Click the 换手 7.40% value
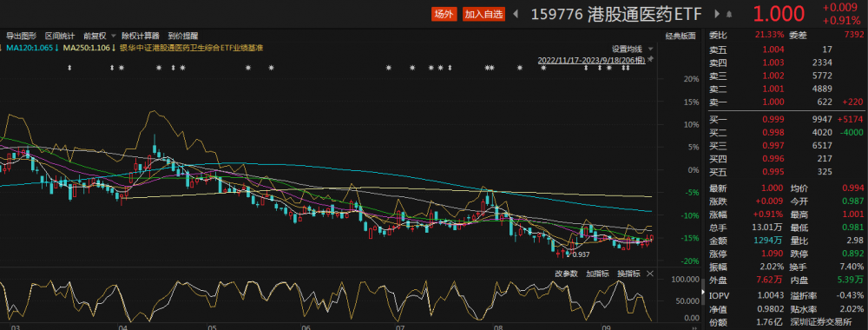This screenshot has height=330, width=868. click(852, 267)
